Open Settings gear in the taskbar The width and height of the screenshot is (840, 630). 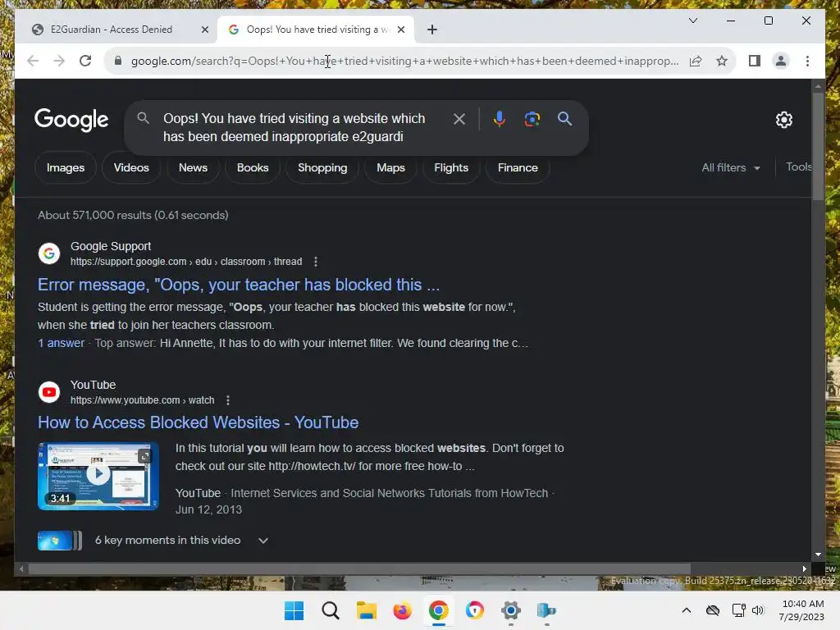pyautogui.click(x=510, y=610)
